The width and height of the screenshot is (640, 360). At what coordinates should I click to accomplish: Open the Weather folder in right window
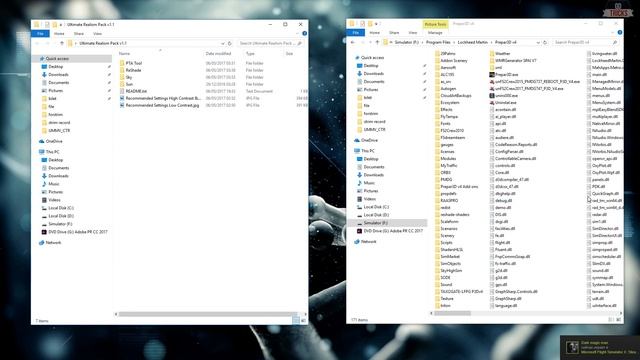[502, 53]
